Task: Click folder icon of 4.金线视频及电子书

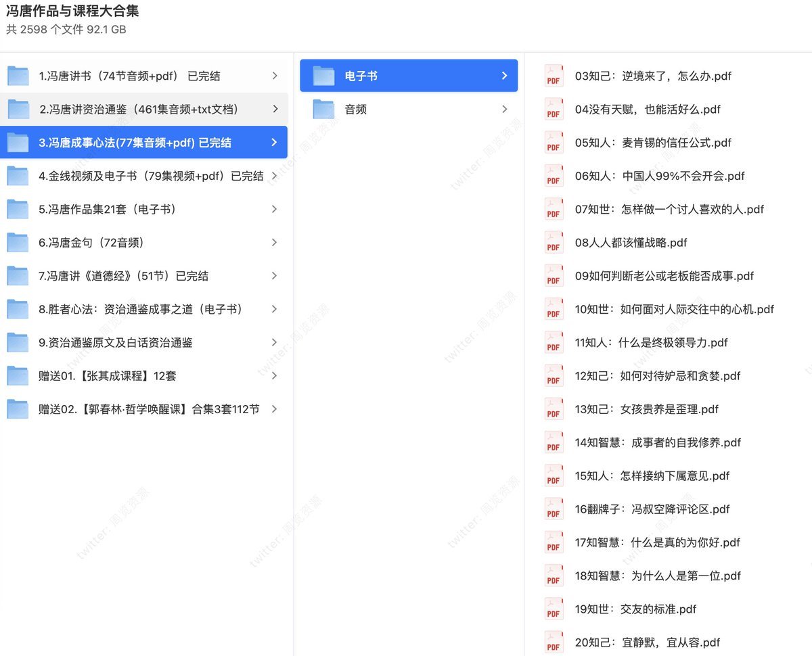Action: 18,176
